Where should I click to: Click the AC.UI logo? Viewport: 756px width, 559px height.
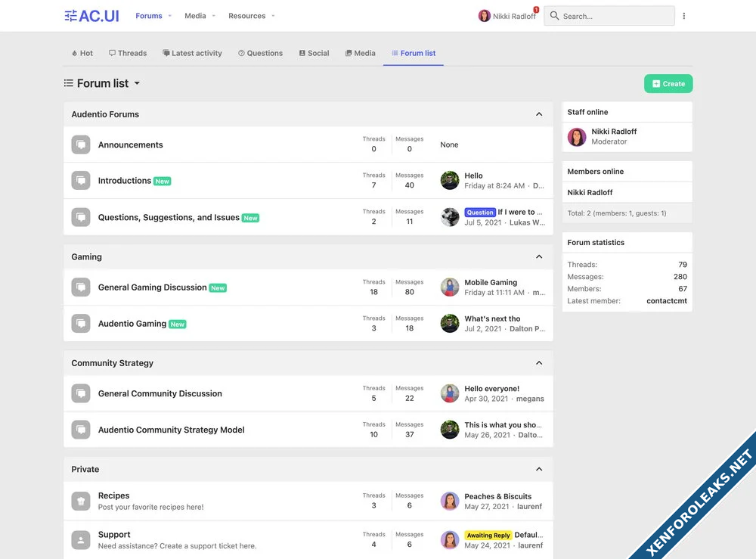click(x=91, y=16)
